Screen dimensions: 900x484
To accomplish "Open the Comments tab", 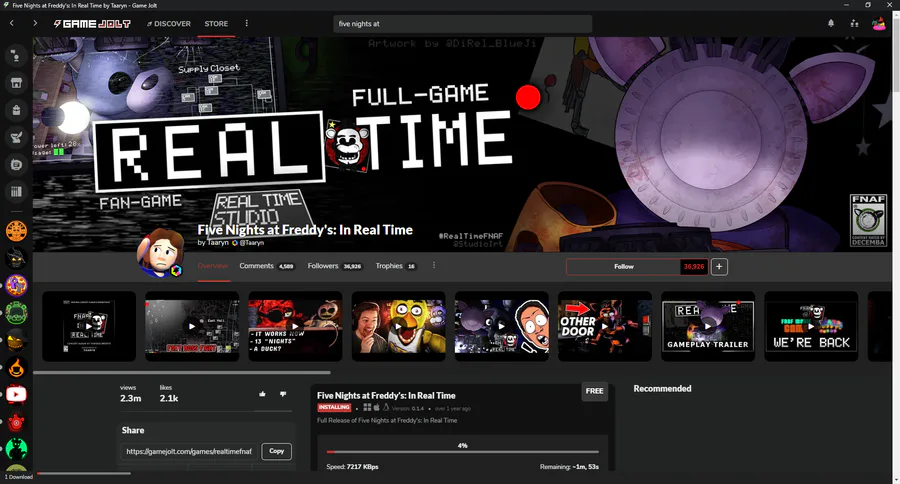I will [x=266, y=266].
